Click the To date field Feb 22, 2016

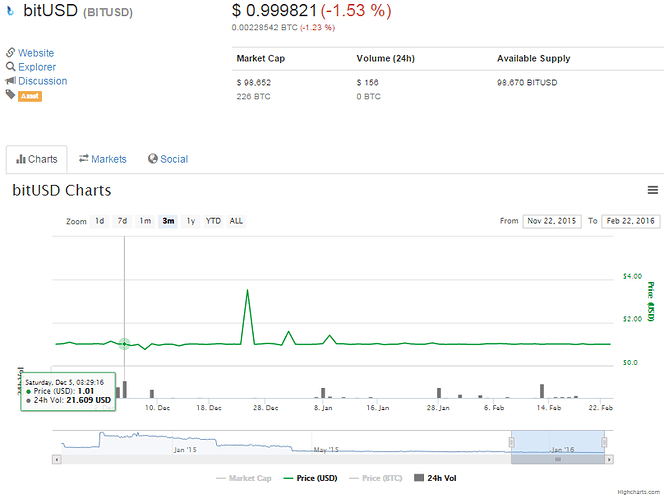[x=631, y=221]
